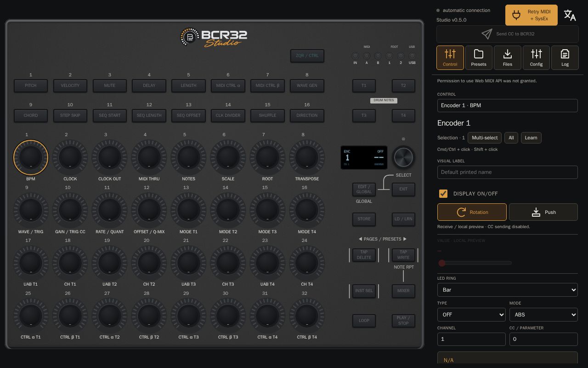Viewport: 588px width, 368px height.
Task: Click the CTRL β T4 encoder knob
Action: click(x=307, y=316)
